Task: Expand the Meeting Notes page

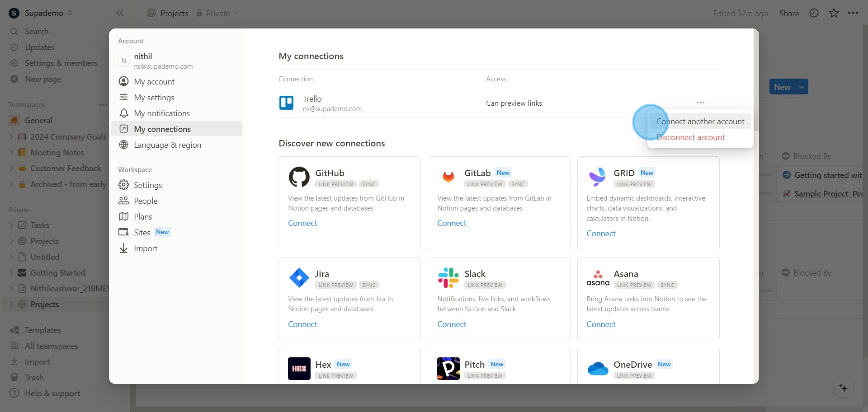Action: tap(11, 153)
